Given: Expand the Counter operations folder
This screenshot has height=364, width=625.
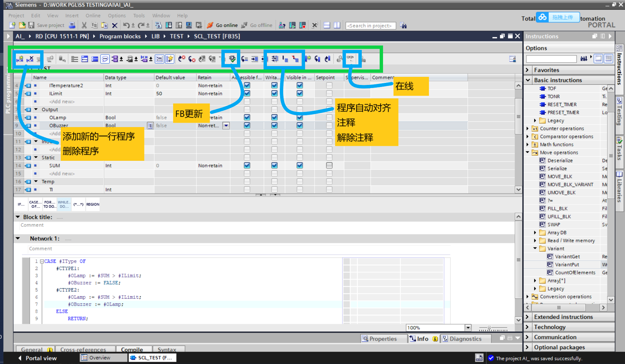Looking at the screenshot, I should pos(527,128).
